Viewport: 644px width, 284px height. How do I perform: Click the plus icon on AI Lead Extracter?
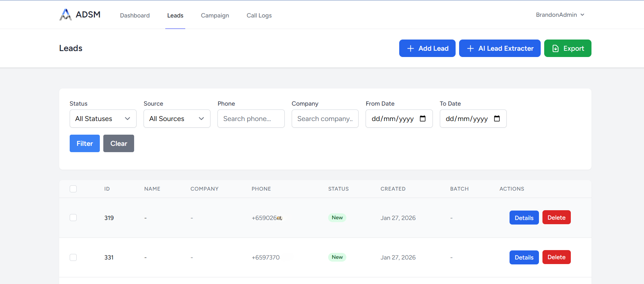471,48
